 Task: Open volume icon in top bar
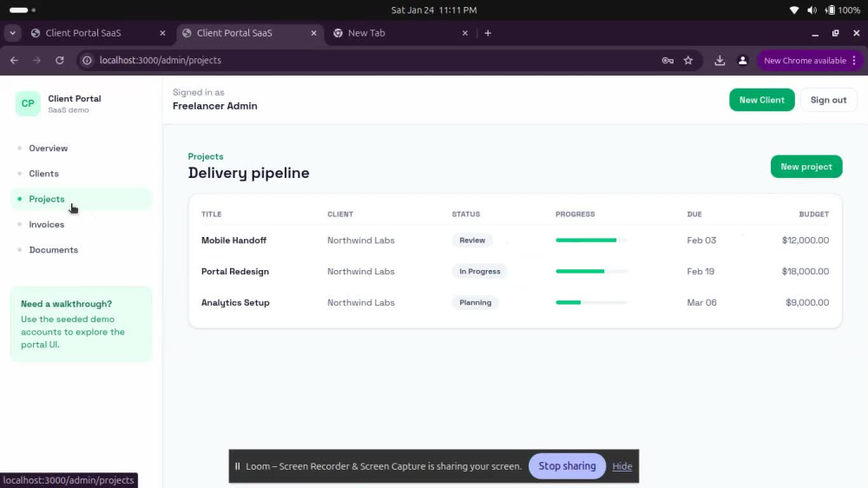coord(812,10)
